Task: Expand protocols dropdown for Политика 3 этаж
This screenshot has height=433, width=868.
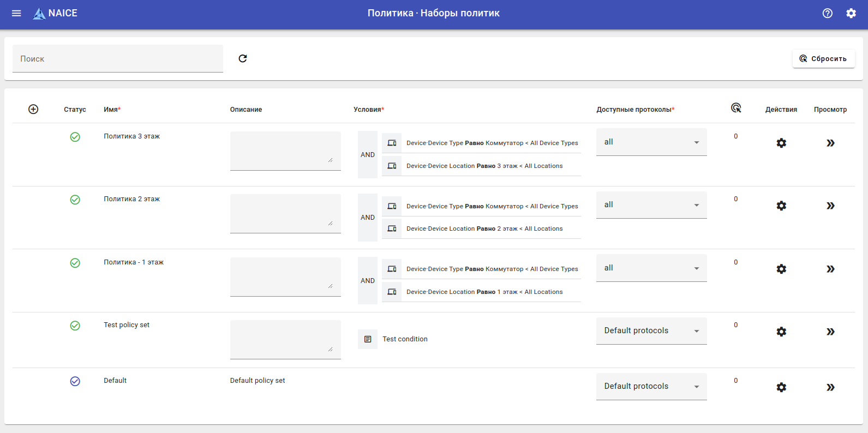Action: tap(651, 142)
